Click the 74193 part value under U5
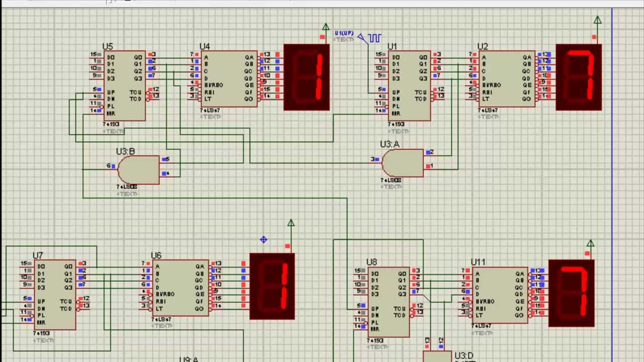This screenshot has width=644, height=362. pos(111,124)
